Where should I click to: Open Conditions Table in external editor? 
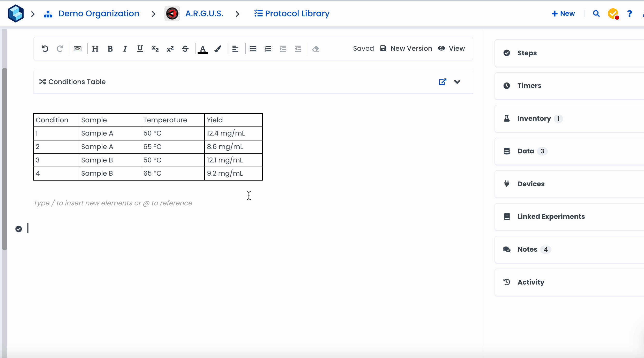coord(442,82)
